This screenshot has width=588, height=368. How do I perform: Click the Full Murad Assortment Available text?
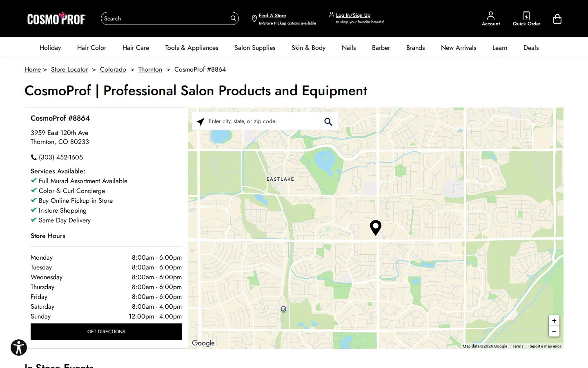[x=83, y=181]
